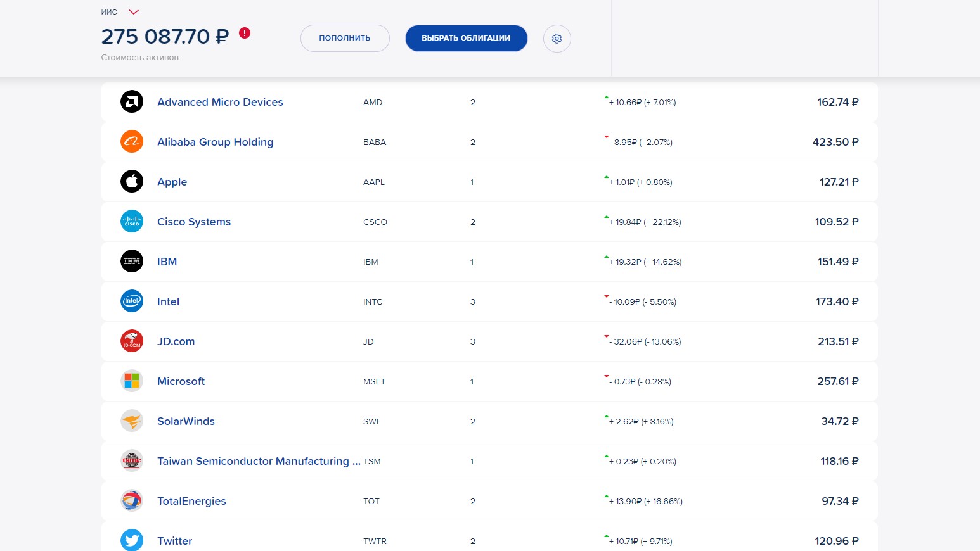Open Taiwan Semiconductor Manufacturing link

259,461
